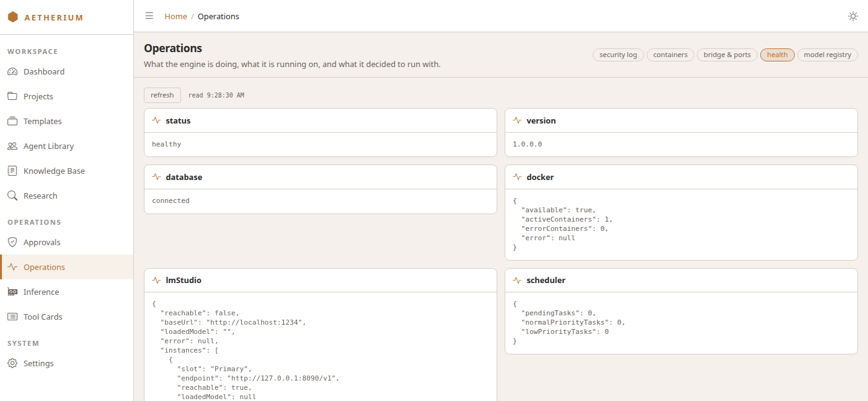Click the Knowledge Base book icon
868x401 pixels.
[x=12, y=171]
